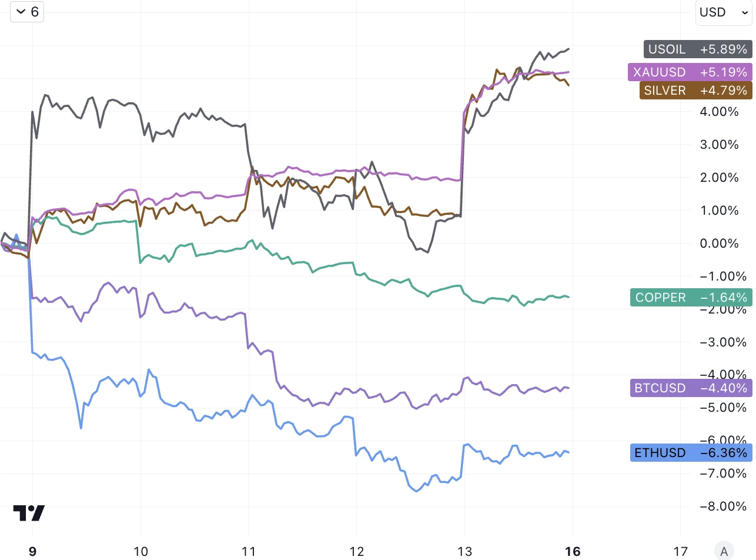Expand the legend showing 6 symbols
The height and width of the screenshot is (560, 756).
click(27, 12)
